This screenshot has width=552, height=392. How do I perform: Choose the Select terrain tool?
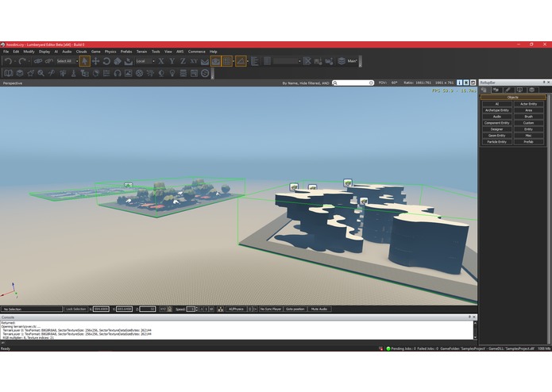pos(129,61)
